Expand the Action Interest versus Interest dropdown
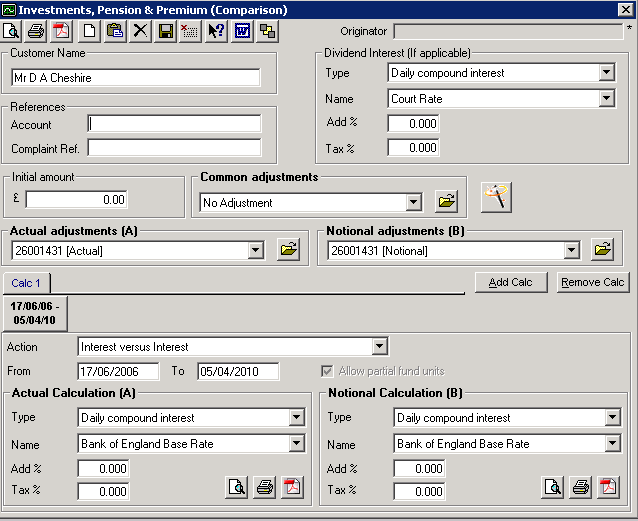Image resolution: width=638 pixels, height=521 pixels. point(379,346)
